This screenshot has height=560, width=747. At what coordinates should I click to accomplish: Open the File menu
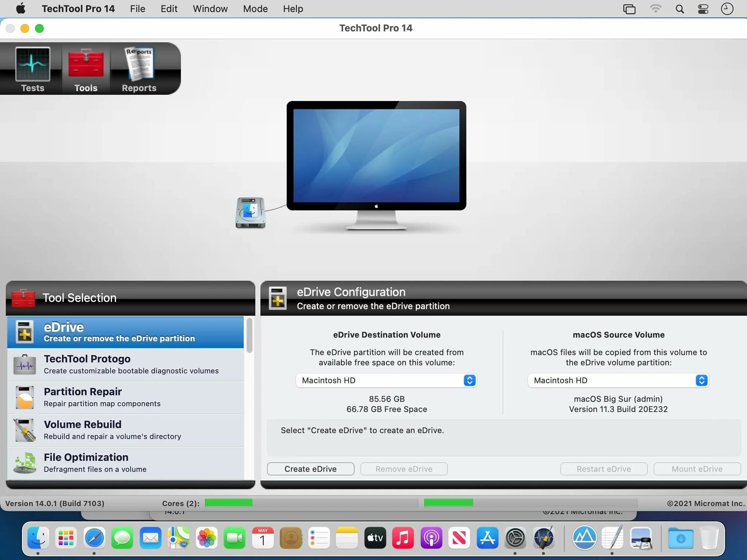(x=138, y=9)
